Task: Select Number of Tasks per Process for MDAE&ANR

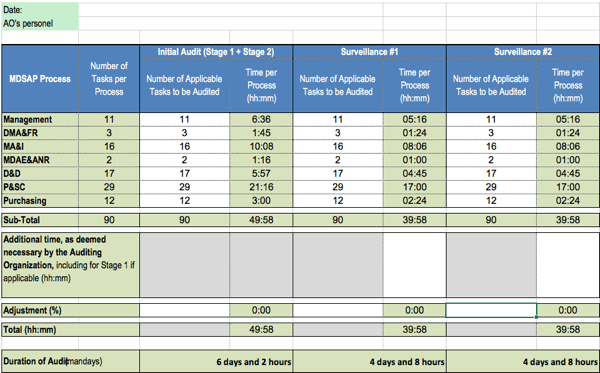Action: tap(109, 160)
